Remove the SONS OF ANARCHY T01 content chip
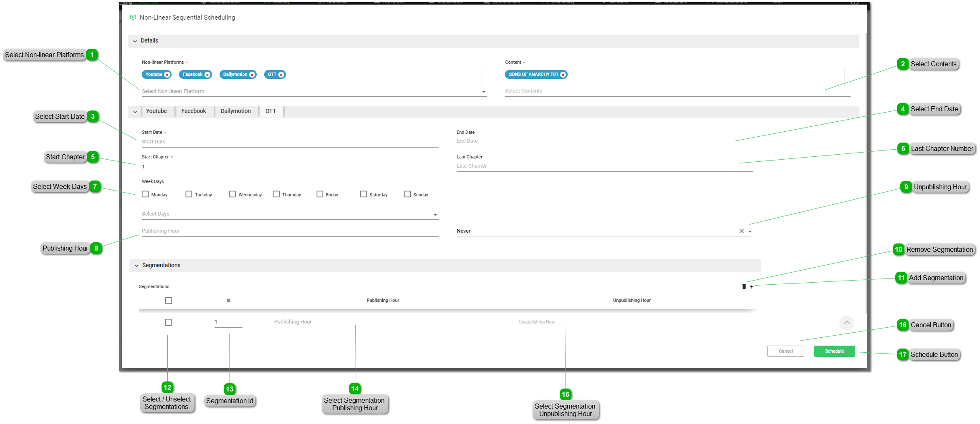The image size is (980, 424). click(563, 75)
